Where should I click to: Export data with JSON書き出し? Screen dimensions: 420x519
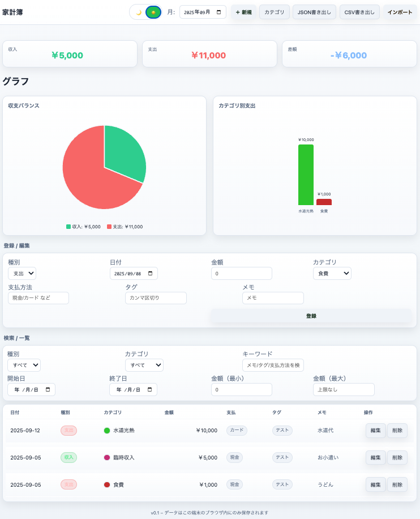point(314,12)
